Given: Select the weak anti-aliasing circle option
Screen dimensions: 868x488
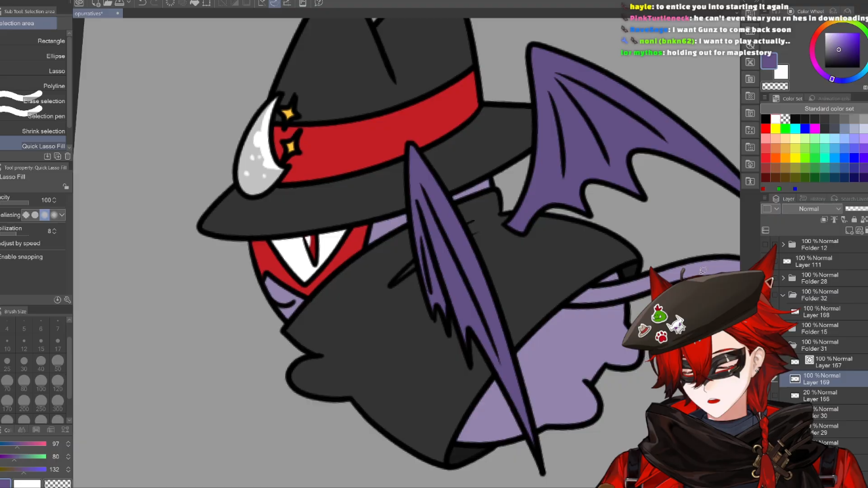Looking at the screenshot, I should [x=35, y=215].
